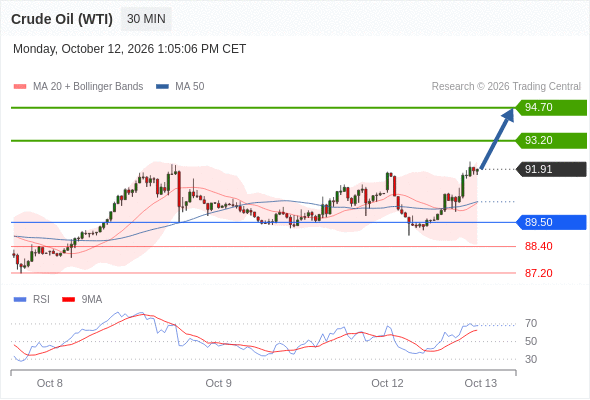Click the 87.20 support level value
590x400 pixels.
(538, 273)
